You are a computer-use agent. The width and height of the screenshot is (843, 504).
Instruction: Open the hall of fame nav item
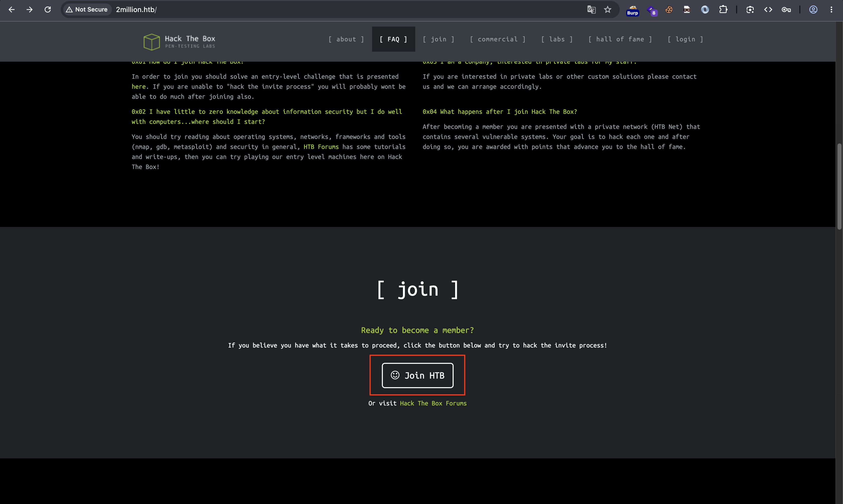[x=620, y=39]
